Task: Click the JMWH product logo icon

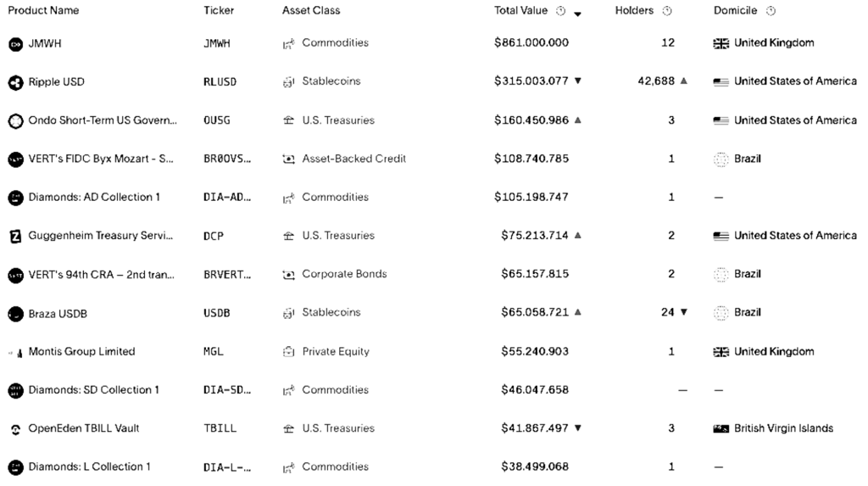Action: click(x=15, y=43)
